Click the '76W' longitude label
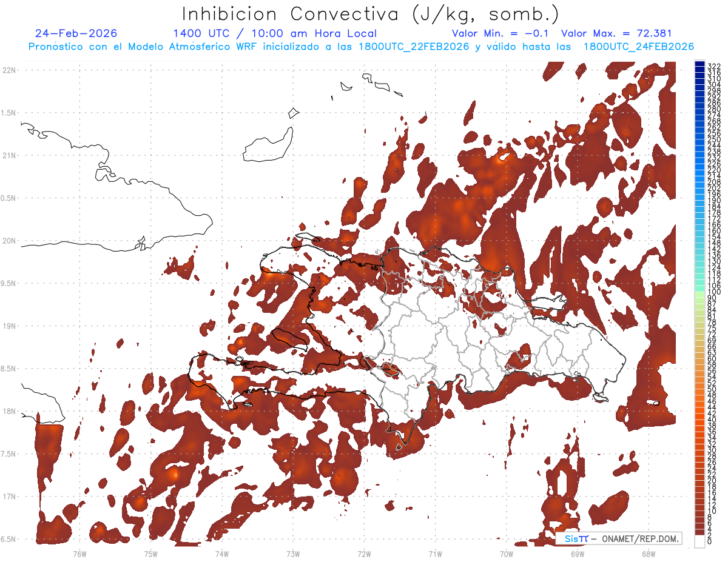This screenshot has height=562, width=728. pos(79,554)
